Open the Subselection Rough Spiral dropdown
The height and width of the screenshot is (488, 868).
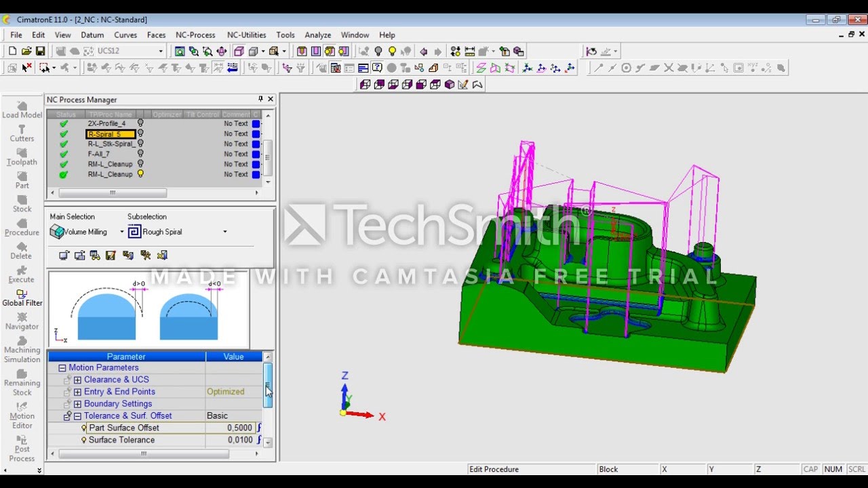[x=224, y=232]
